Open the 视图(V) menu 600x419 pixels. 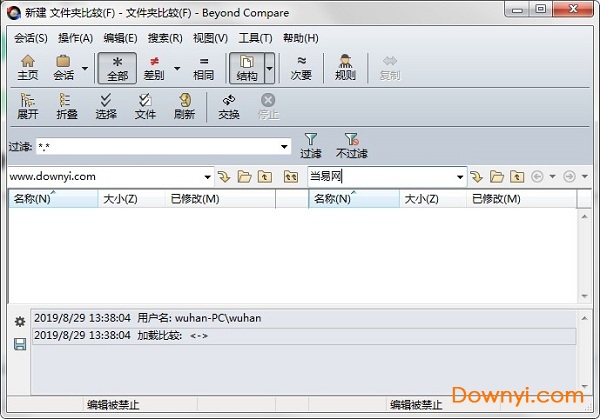(x=210, y=38)
